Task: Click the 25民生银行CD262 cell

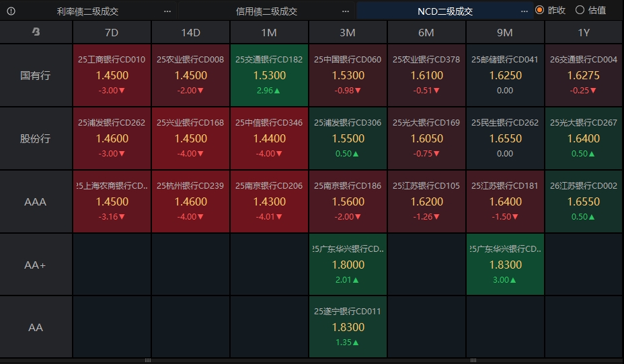Action: pos(505,138)
